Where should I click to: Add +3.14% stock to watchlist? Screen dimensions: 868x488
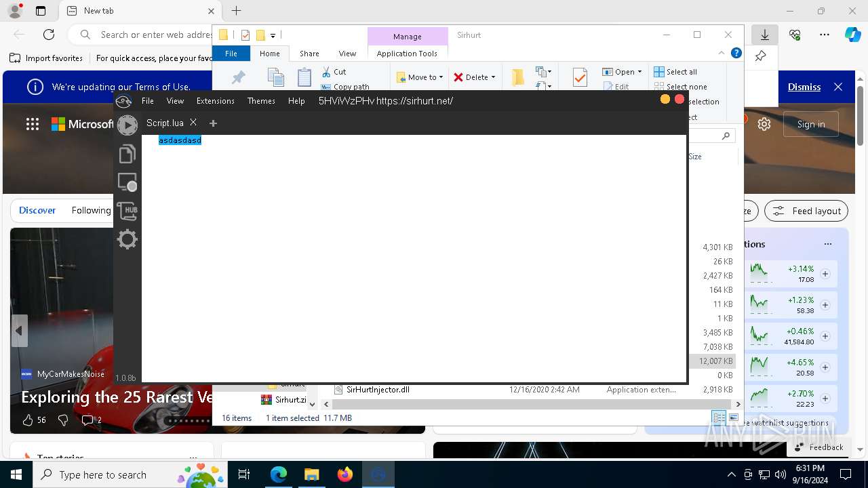[x=825, y=274]
